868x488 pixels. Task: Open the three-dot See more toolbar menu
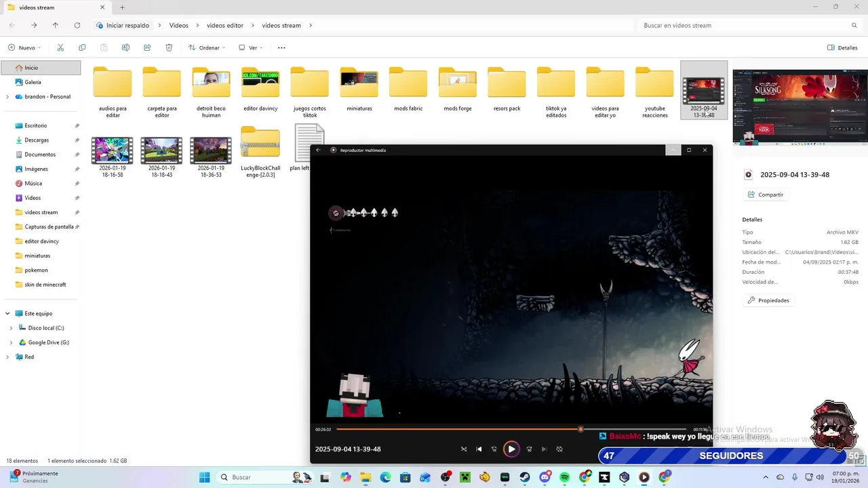[281, 47]
